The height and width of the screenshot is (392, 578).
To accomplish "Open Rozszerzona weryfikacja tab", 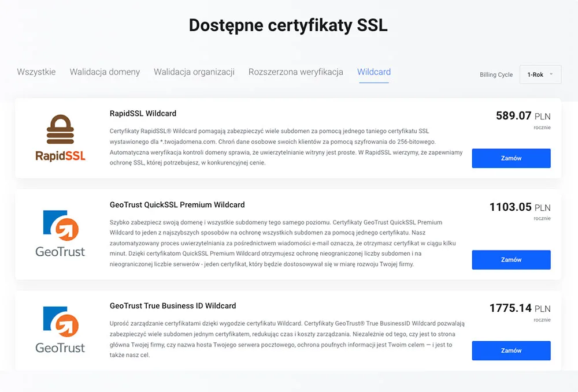I will 295,72.
